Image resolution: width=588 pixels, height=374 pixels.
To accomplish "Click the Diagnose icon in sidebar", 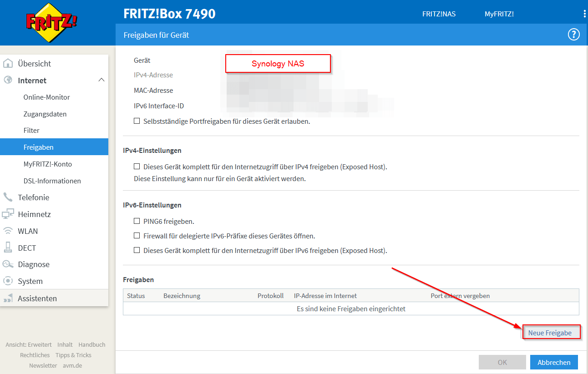I will (x=8, y=264).
